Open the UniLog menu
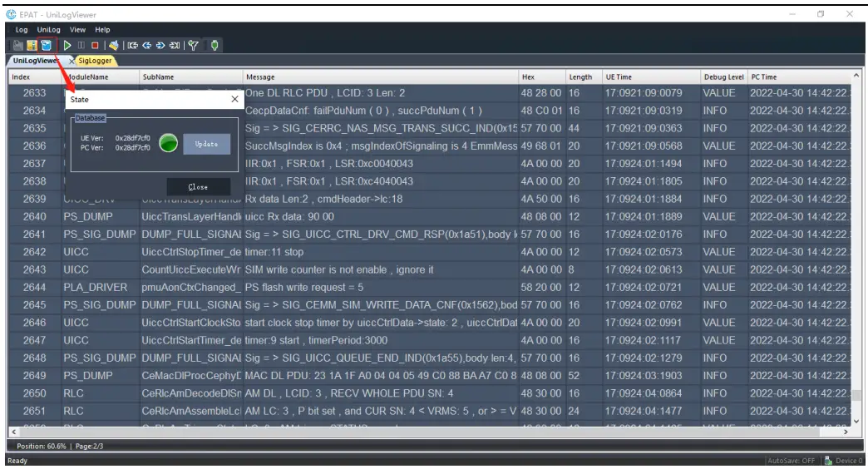 tap(49, 30)
